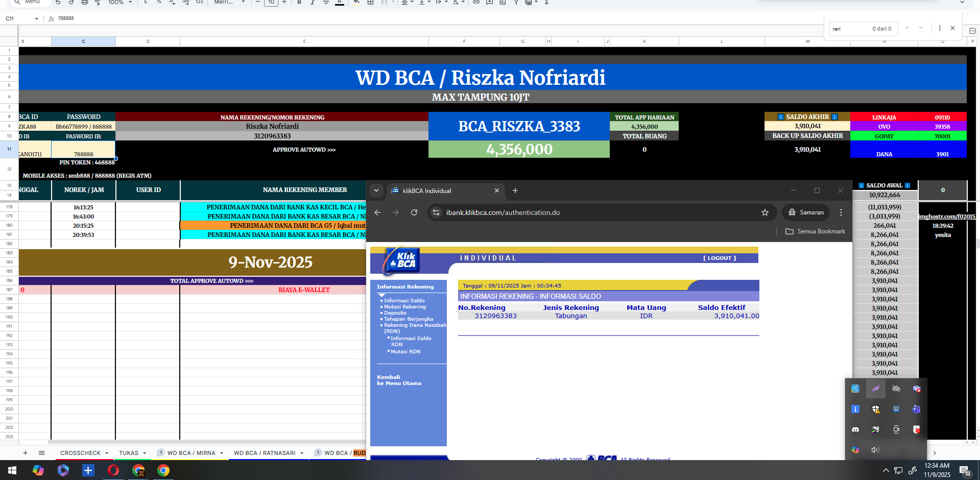Open the Mutasi RDN link

pyautogui.click(x=405, y=352)
